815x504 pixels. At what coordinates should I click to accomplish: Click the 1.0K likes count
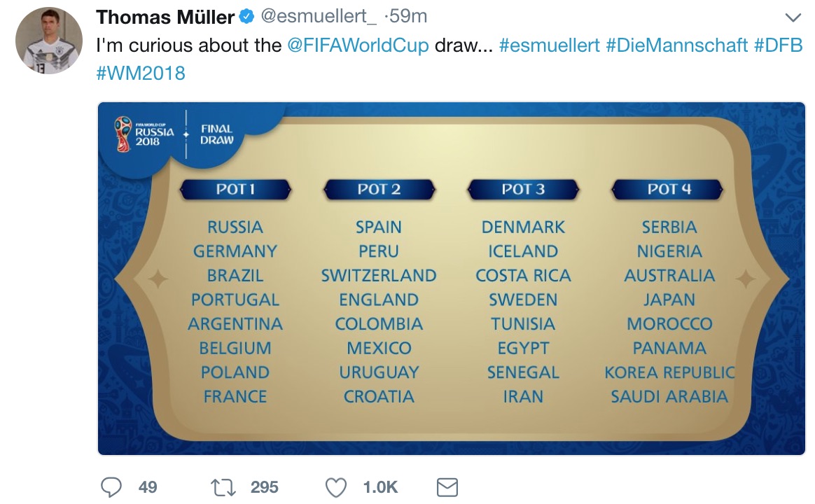click(x=380, y=487)
